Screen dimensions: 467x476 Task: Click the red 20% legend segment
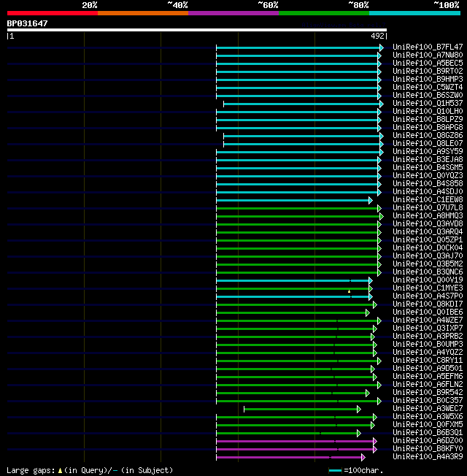(x=53, y=13)
